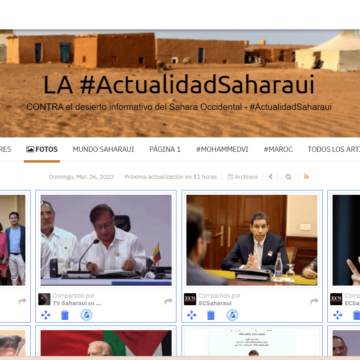
Task: Move the TV Saharaui photo card
Action: 46,315
